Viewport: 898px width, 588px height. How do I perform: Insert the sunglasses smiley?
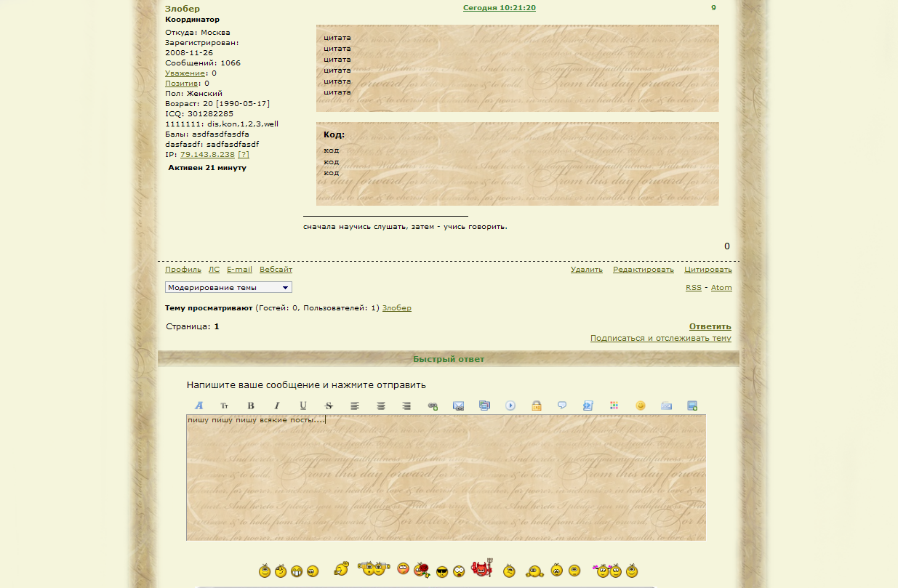click(x=442, y=571)
